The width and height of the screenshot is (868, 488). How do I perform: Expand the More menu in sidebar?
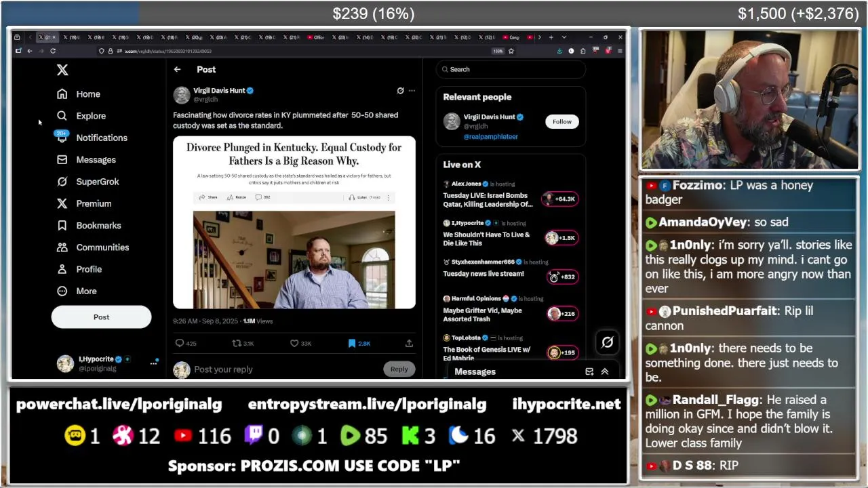tap(77, 291)
